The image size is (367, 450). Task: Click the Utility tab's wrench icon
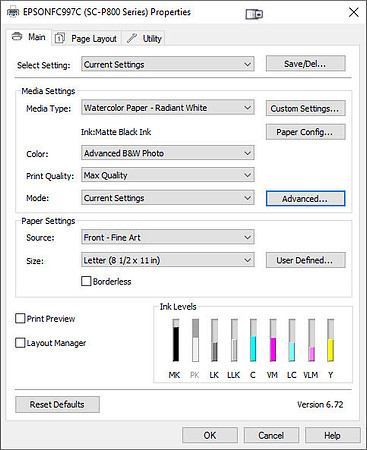pos(132,38)
